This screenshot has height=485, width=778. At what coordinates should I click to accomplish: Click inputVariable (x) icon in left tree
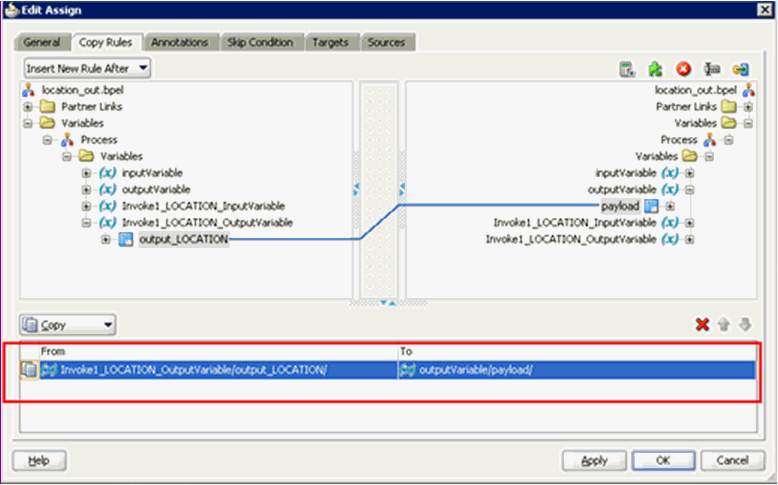pos(107,173)
